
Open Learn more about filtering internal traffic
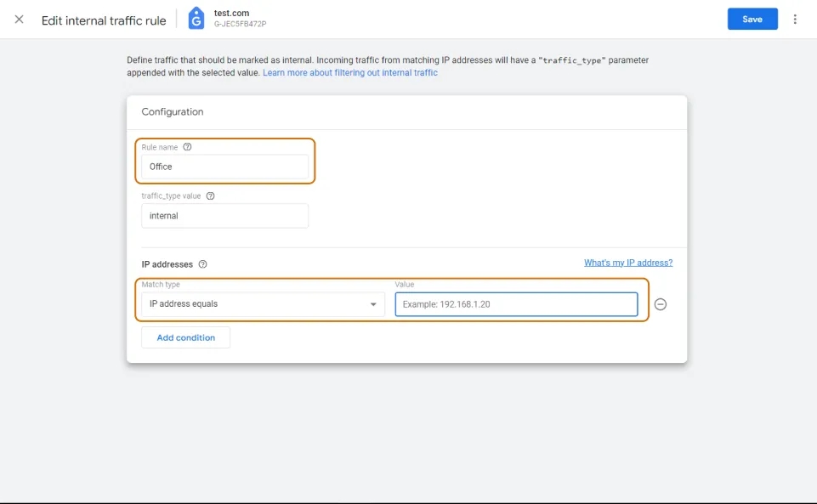[350, 73]
